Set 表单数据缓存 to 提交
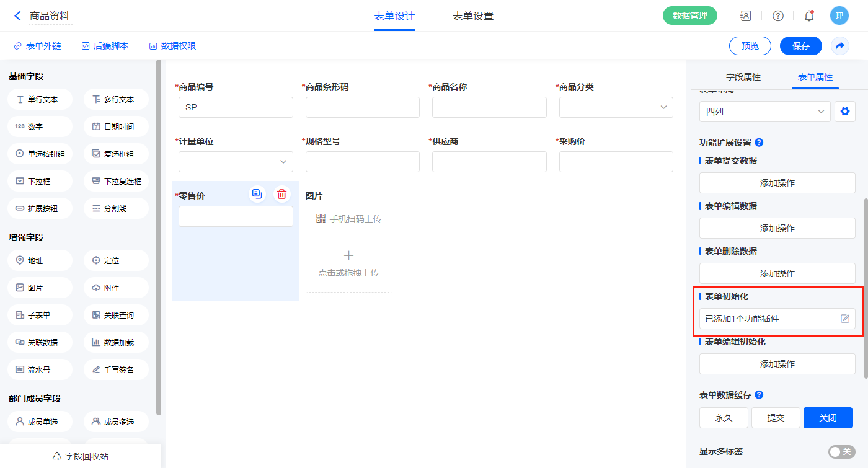 click(776, 418)
